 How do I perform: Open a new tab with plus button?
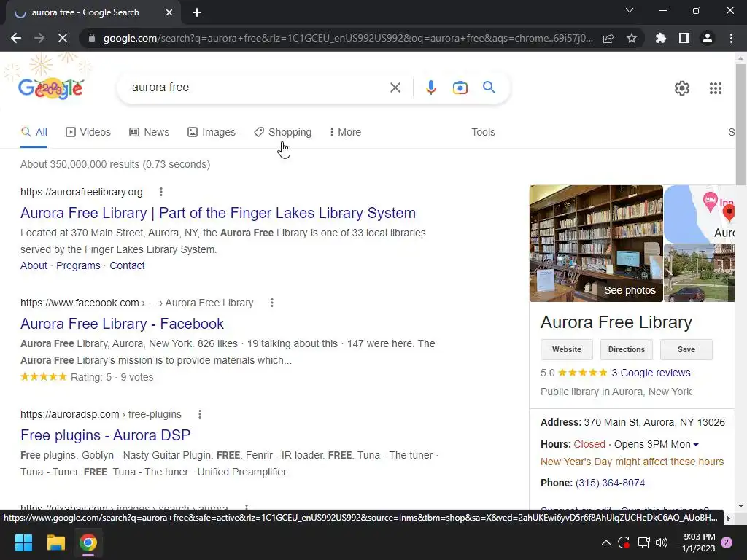(x=197, y=12)
